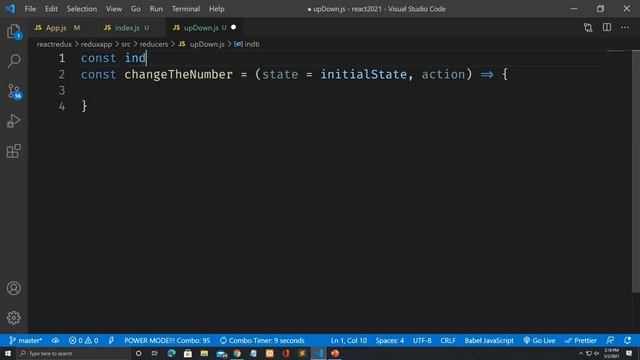Launch Microsoft Edge from the taskbar
Viewport: 640px width, 360px height.
[x=171, y=353]
